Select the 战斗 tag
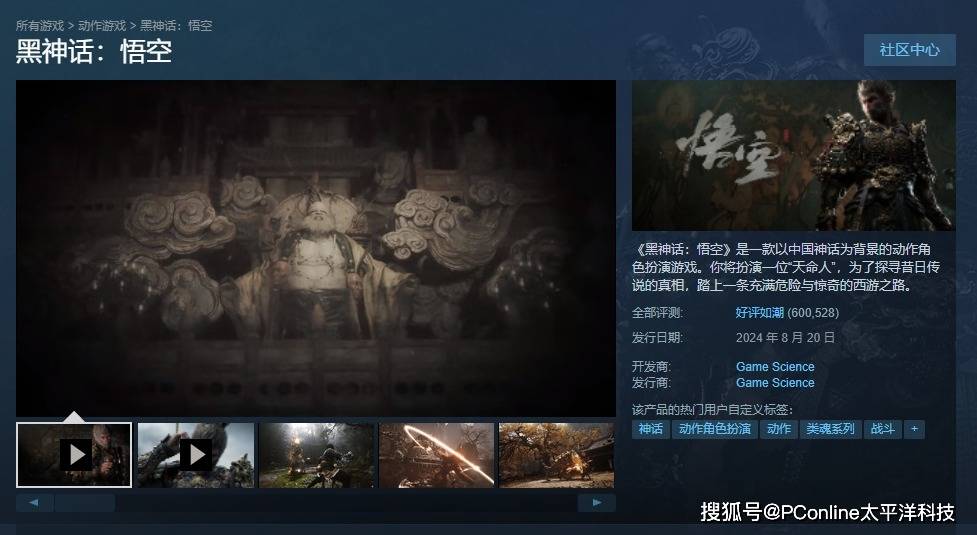Image resolution: width=977 pixels, height=535 pixels. (x=883, y=429)
